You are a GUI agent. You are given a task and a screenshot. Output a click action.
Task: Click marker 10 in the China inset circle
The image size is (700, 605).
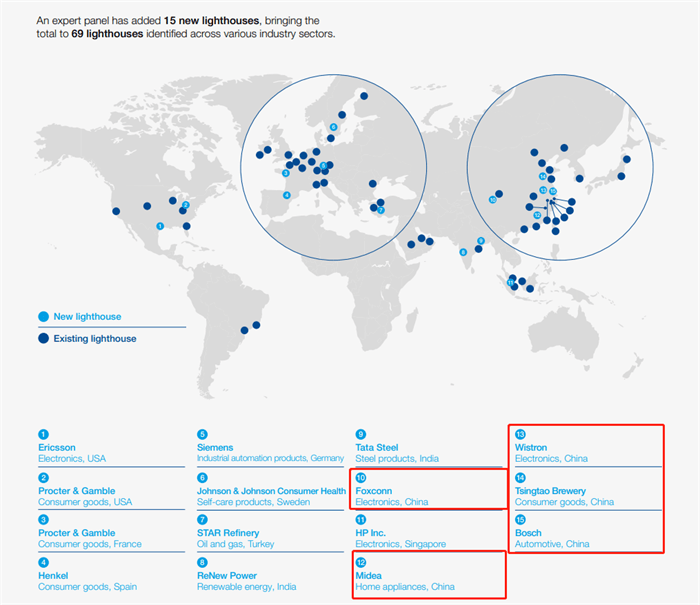click(x=492, y=200)
